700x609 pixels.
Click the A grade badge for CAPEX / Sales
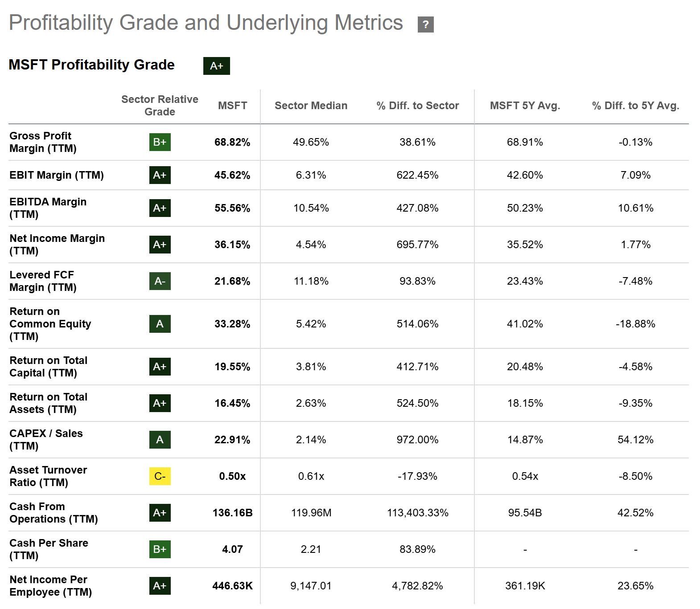pos(160,440)
